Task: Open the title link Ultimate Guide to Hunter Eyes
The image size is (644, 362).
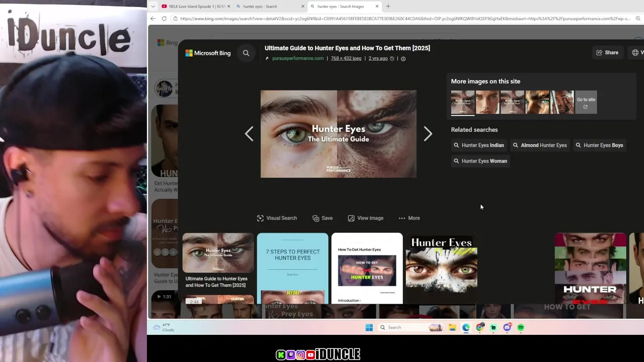Action: (347, 48)
